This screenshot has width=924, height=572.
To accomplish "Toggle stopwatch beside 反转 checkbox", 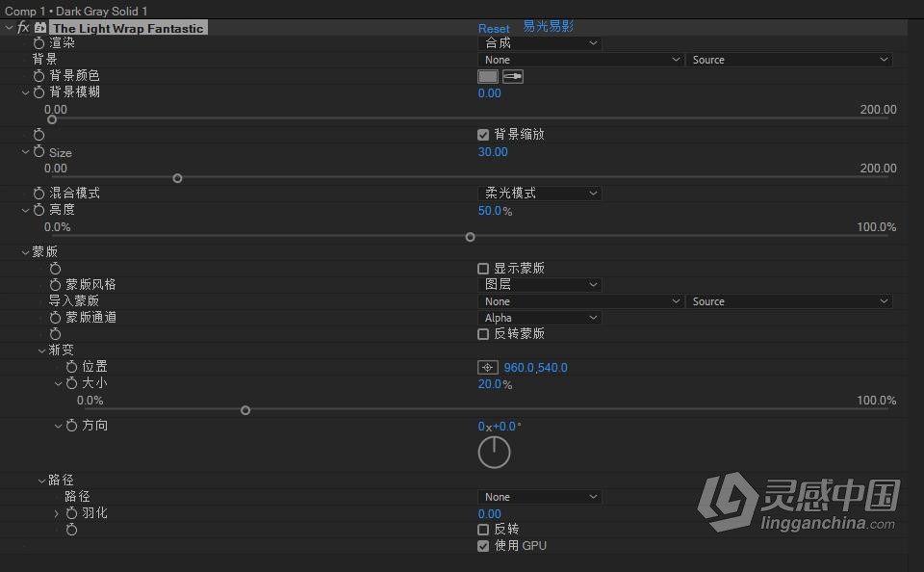I will [72, 531].
